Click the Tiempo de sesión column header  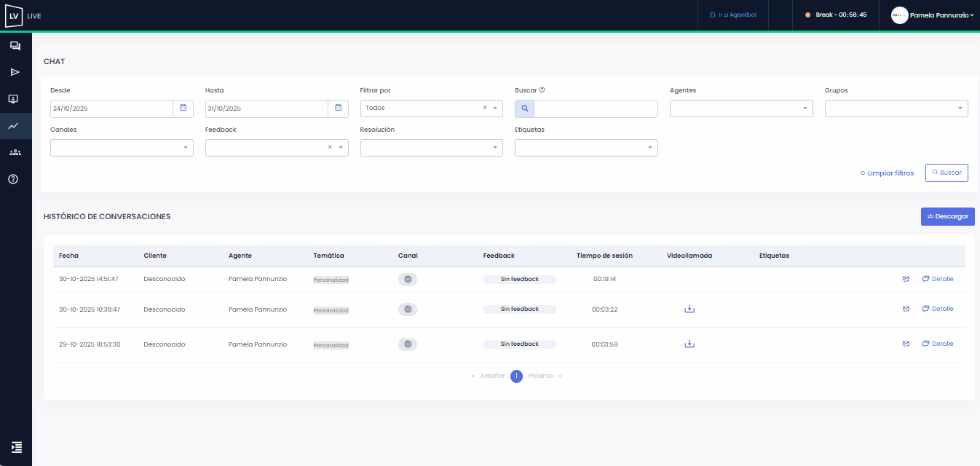tap(604, 256)
